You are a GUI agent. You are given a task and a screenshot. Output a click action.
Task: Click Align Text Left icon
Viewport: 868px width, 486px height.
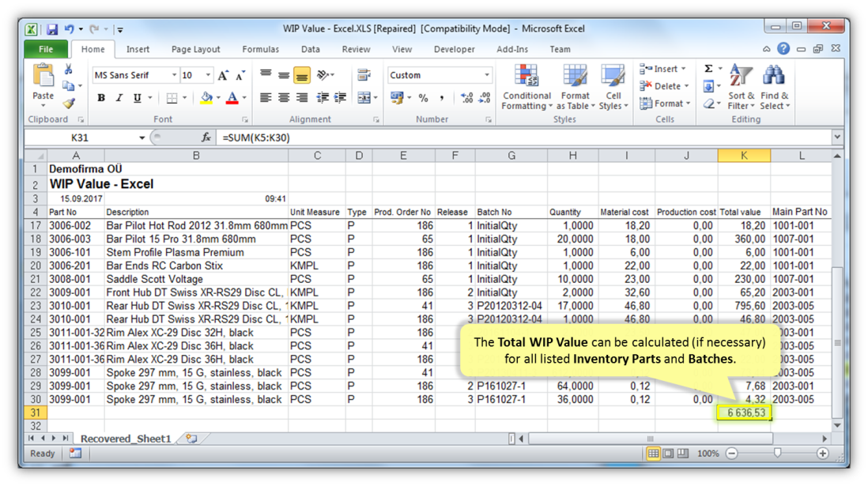click(266, 98)
